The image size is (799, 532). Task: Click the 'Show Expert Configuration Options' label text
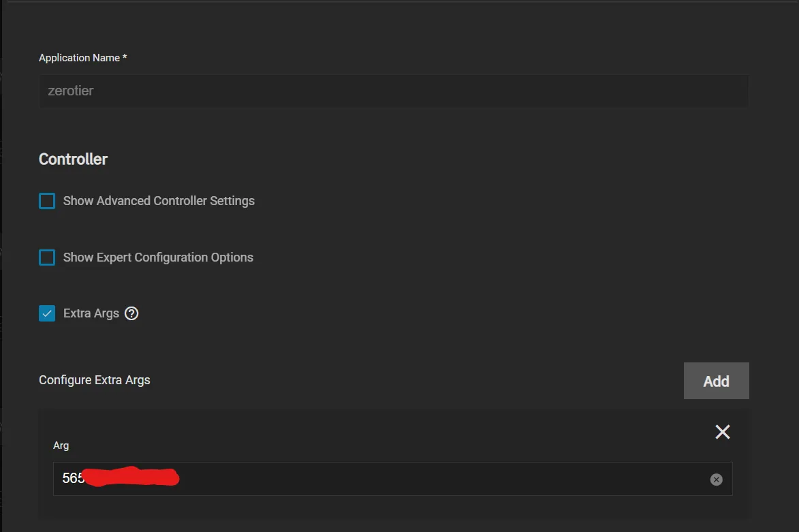tap(158, 257)
